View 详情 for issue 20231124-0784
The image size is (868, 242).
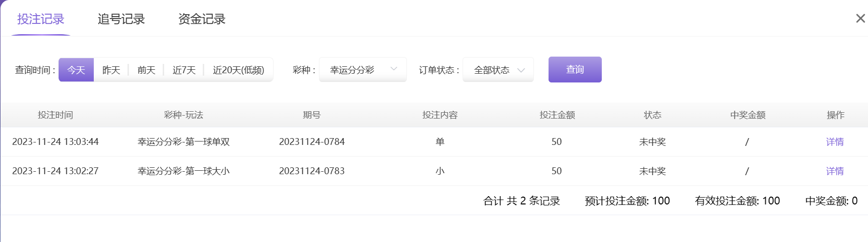[x=835, y=142]
